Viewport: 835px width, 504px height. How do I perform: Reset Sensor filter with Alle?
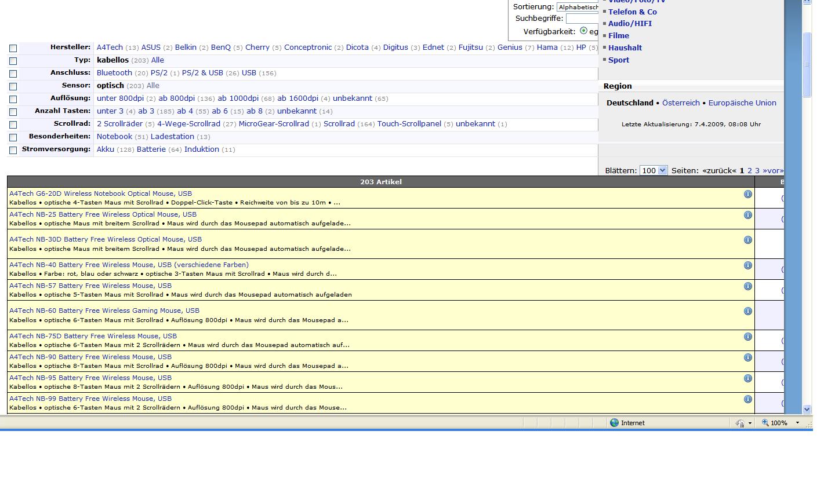[153, 86]
